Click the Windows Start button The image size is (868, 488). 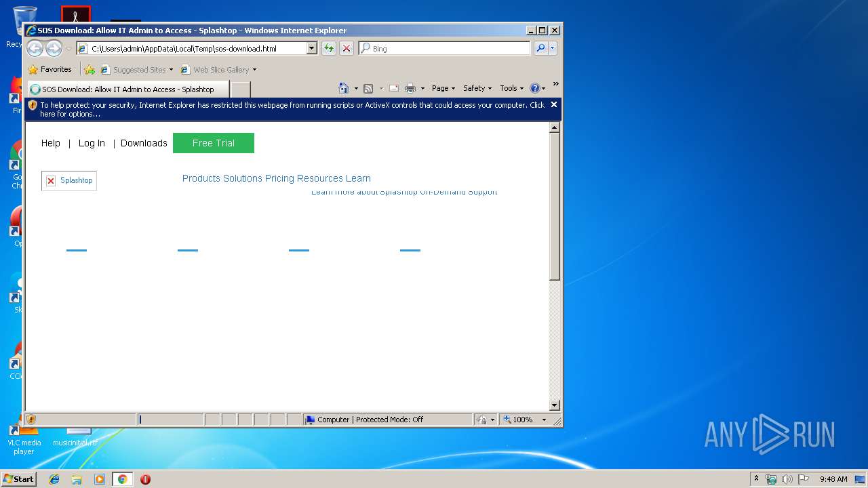click(19, 479)
